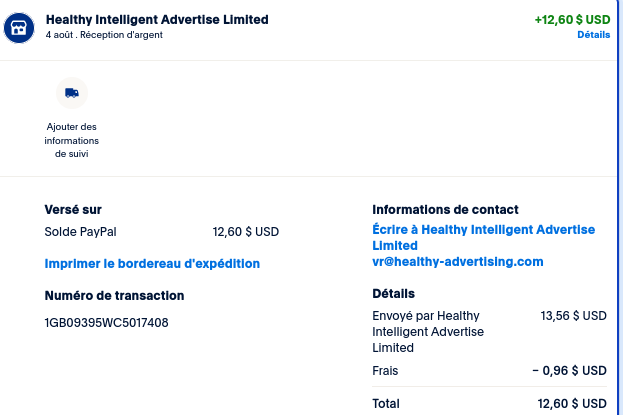Click the "4 août . Réception d'argent" subtitle
The image size is (630, 415).
104,35
